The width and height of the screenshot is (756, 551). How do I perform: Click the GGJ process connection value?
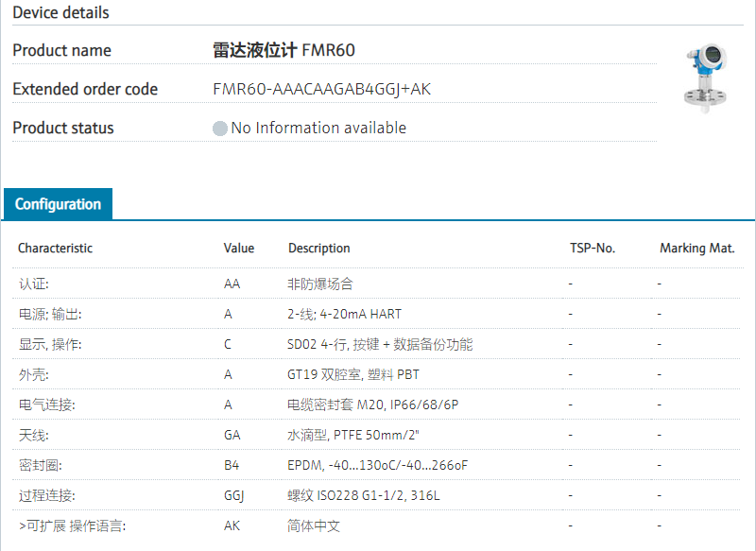click(x=234, y=495)
